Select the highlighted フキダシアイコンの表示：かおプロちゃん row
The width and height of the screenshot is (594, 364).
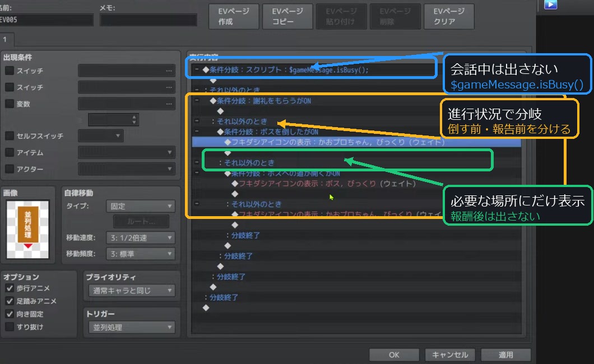pyautogui.click(x=356, y=142)
